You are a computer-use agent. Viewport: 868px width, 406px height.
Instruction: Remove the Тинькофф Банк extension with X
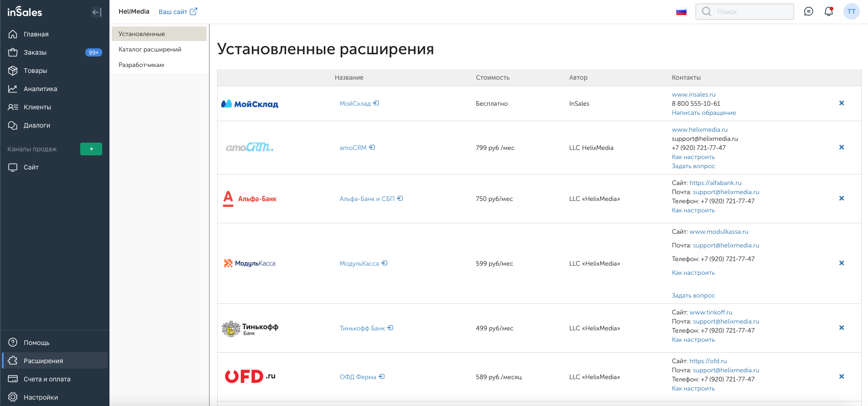842,328
